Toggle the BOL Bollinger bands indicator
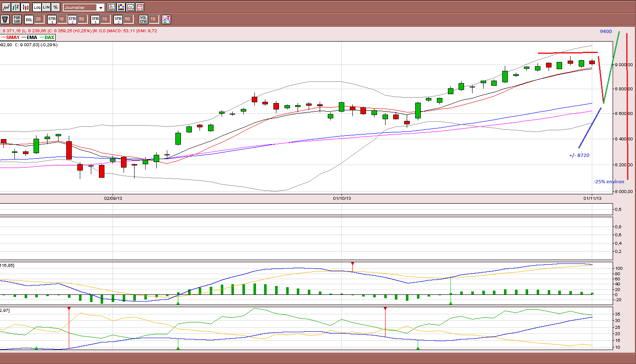636x364 pixels. coord(29,20)
